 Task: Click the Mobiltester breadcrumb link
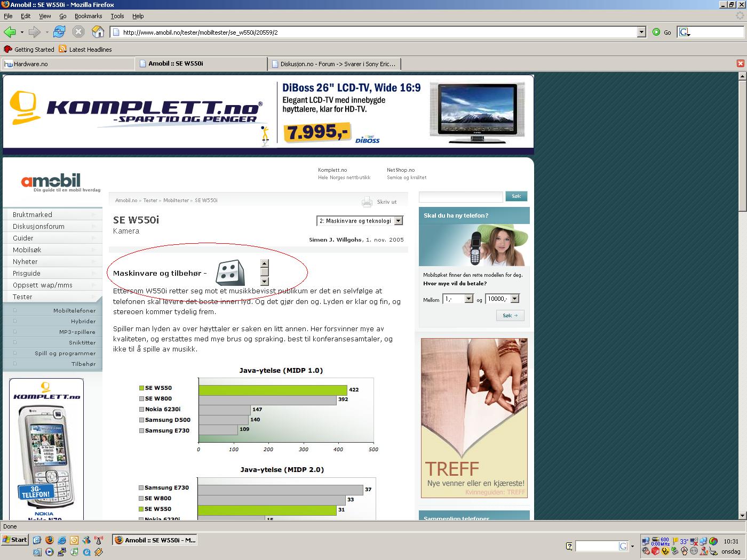[176, 201]
